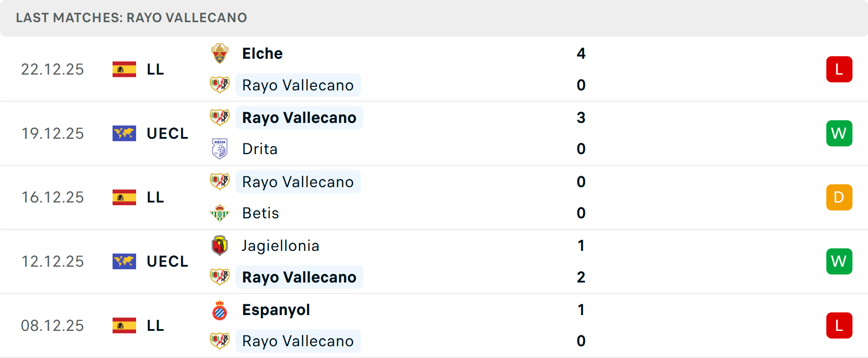The image size is (868, 358).
Task: Click the 12.12.25 match date
Action: (x=52, y=261)
